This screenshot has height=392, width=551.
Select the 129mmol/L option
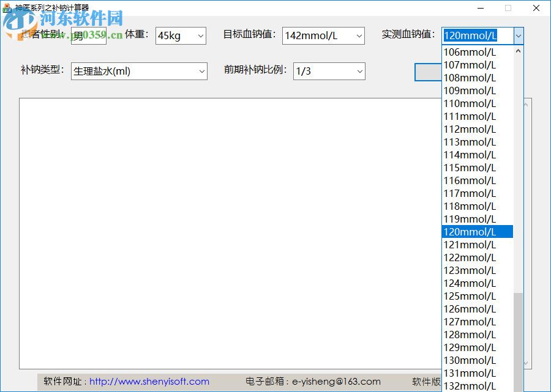[477, 347]
